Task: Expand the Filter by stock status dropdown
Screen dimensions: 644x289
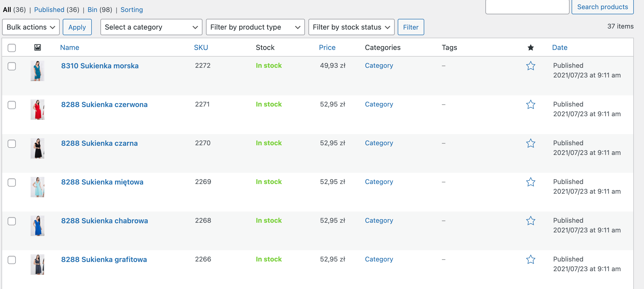Action: tap(351, 27)
